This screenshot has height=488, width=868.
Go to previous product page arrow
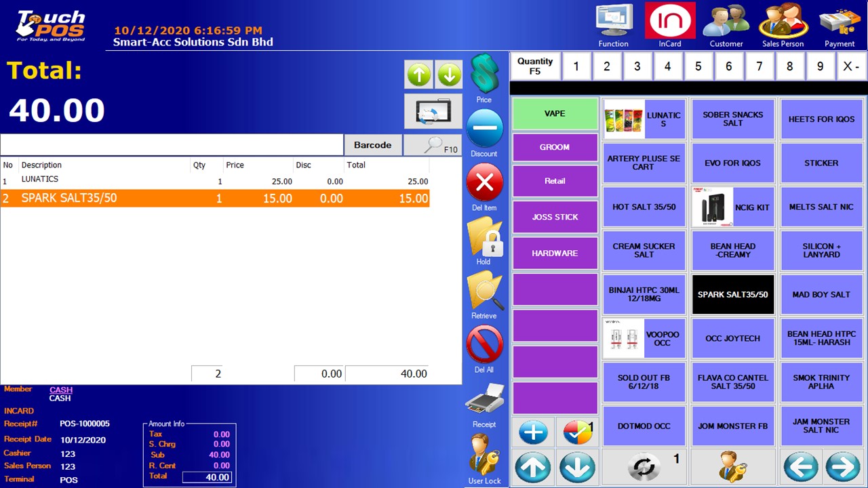click(x=800, y=468)
